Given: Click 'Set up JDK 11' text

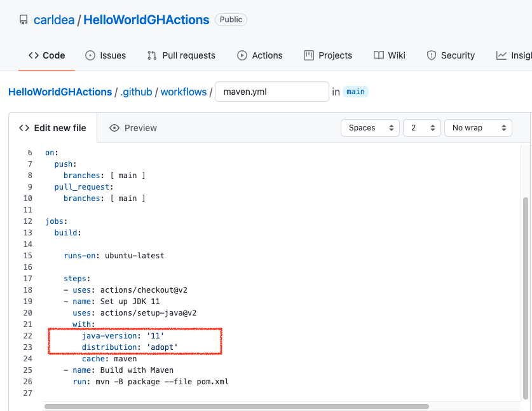Looking at the screenshot, I should (x=130, y=302).
